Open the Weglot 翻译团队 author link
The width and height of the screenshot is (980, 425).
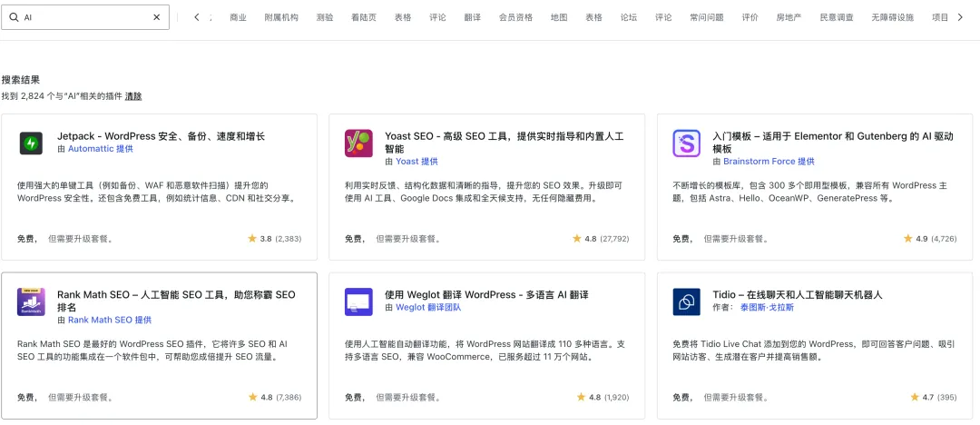(x=428, y=307)
